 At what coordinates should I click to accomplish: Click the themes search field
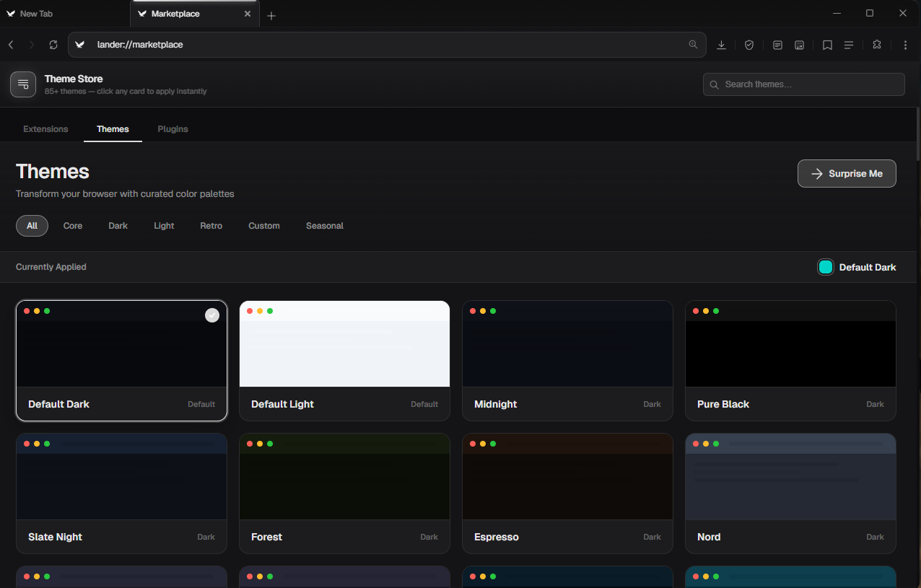pos(803,84)
